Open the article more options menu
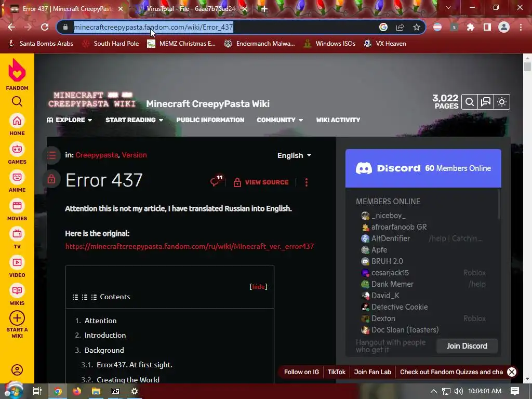The width and height of the screenshot is (532, 399). click(307, 182)
